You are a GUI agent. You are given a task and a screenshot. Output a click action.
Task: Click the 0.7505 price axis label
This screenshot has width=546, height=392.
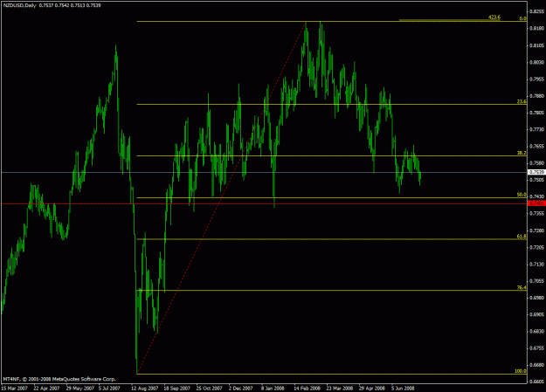536,180
